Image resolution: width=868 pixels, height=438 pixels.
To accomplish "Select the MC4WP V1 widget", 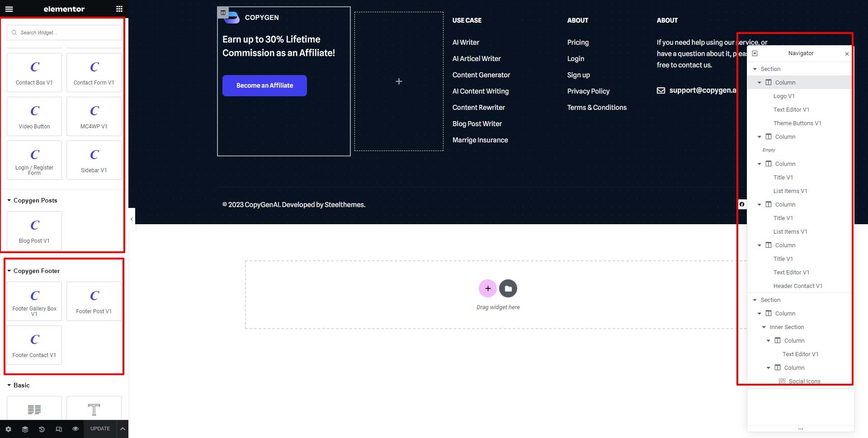I will (94, 117).
